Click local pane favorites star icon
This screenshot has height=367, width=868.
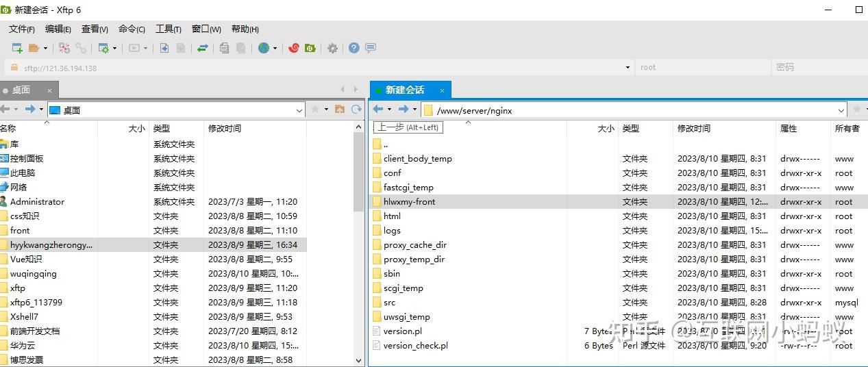click(x=315, y=109)
